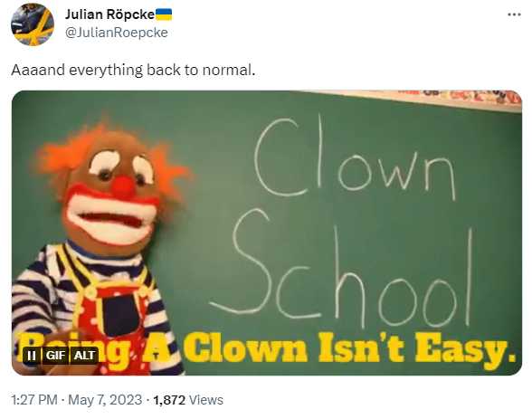Click the Ukraine flag emoji beside name

click(164, 14)
